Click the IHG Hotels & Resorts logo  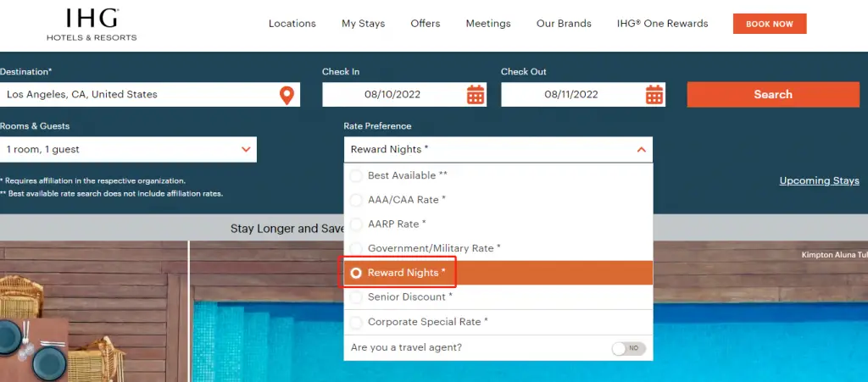[x=92, y=25]
